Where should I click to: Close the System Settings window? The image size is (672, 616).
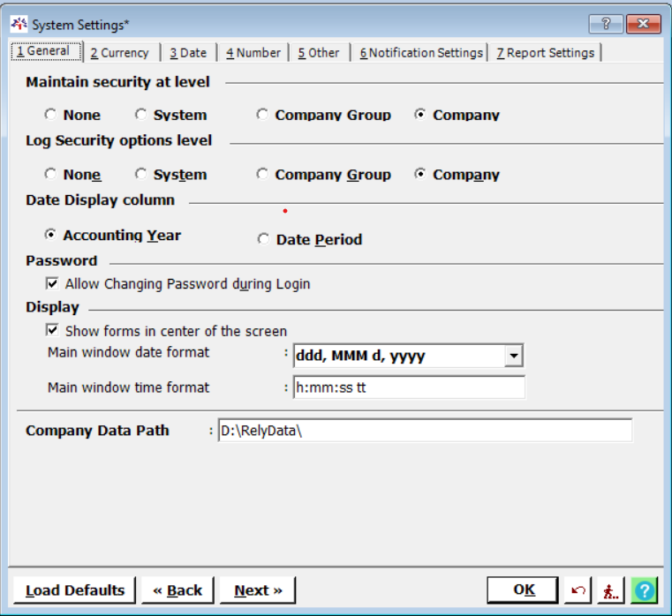point(644,24)
